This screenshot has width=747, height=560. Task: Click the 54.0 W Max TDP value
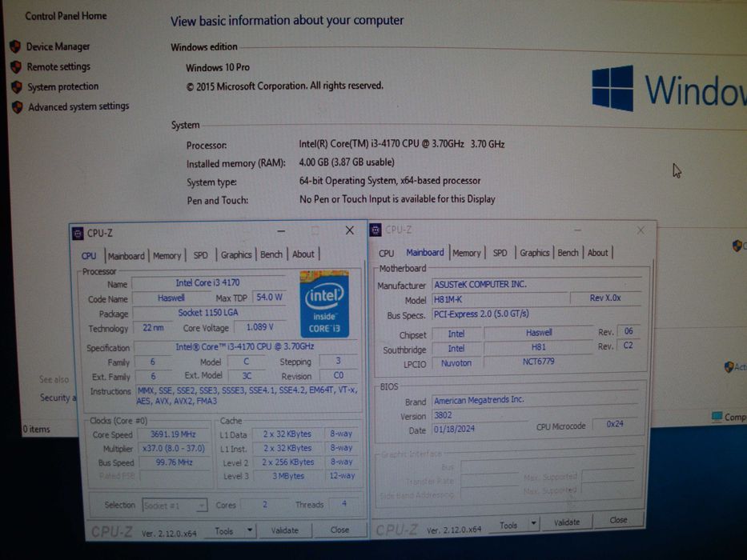(x=270, y=297)
